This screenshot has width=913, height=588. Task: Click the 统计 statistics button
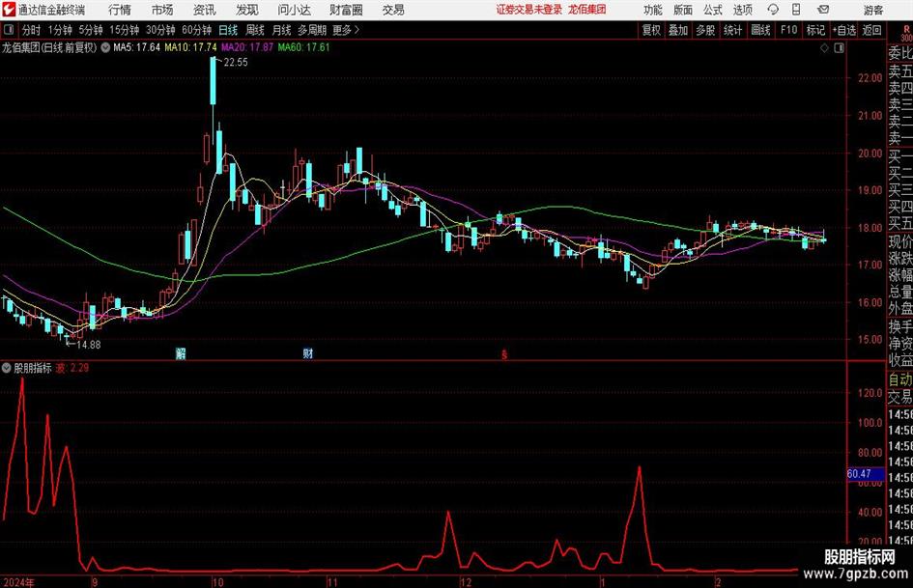[x=733, y=30]
